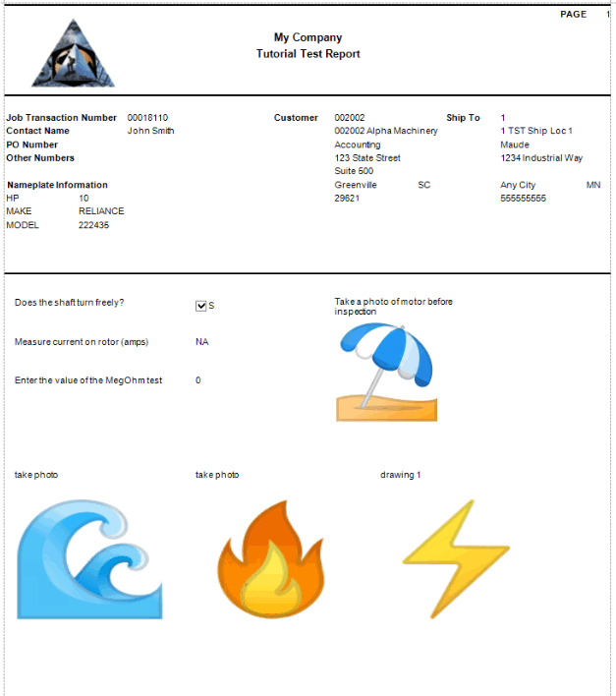Click the city "Greenville"
This screenshot has height=696, width=616.
356,185
